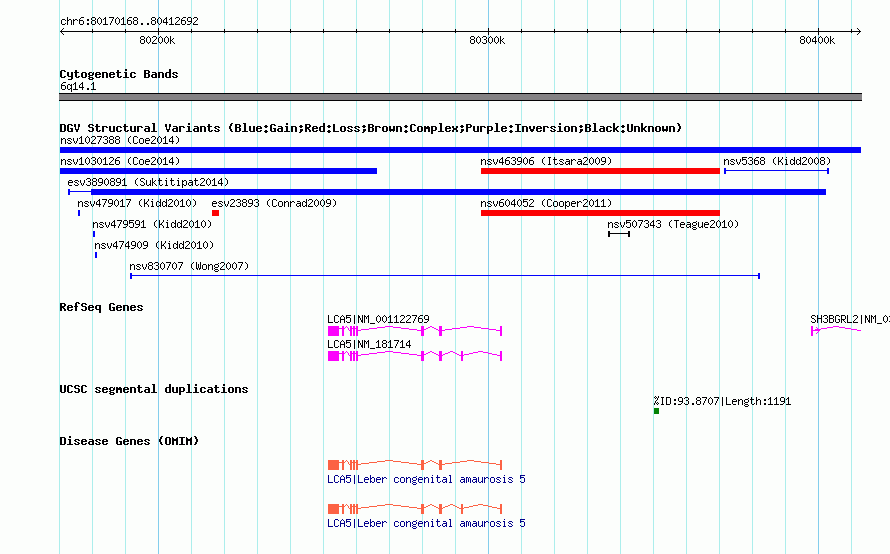Open the LCA5|NM_001122769 gene model glyph
890x554 pixels.
(x=415, y=331)
